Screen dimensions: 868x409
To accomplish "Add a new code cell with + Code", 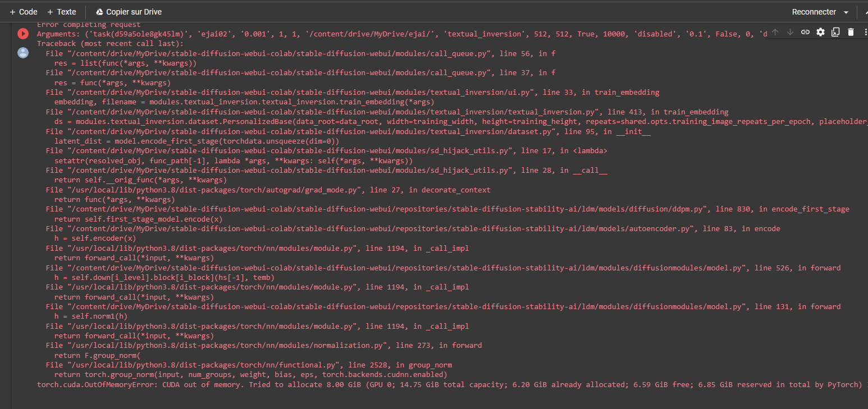I will (x=23, y=11).
